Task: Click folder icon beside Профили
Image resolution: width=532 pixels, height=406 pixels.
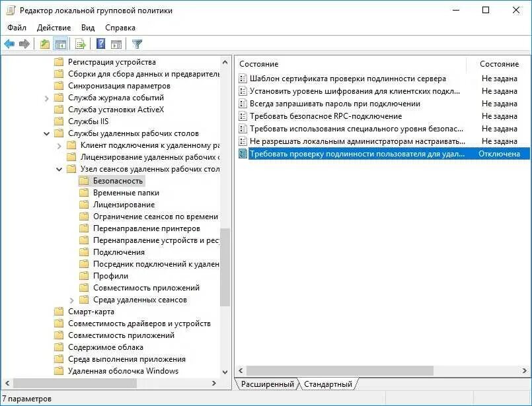Action: point(83,276)
